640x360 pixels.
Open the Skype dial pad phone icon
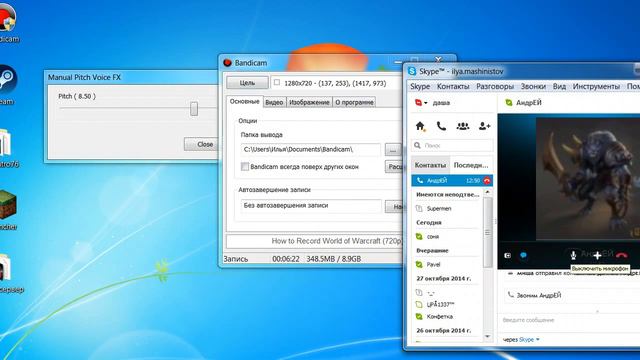coord(441,126)
